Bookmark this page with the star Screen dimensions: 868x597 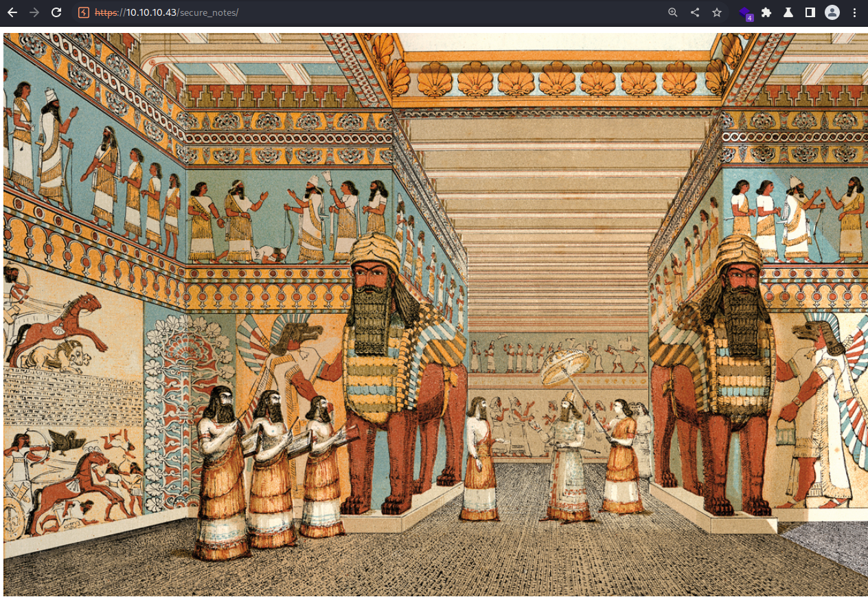point(717,12)
